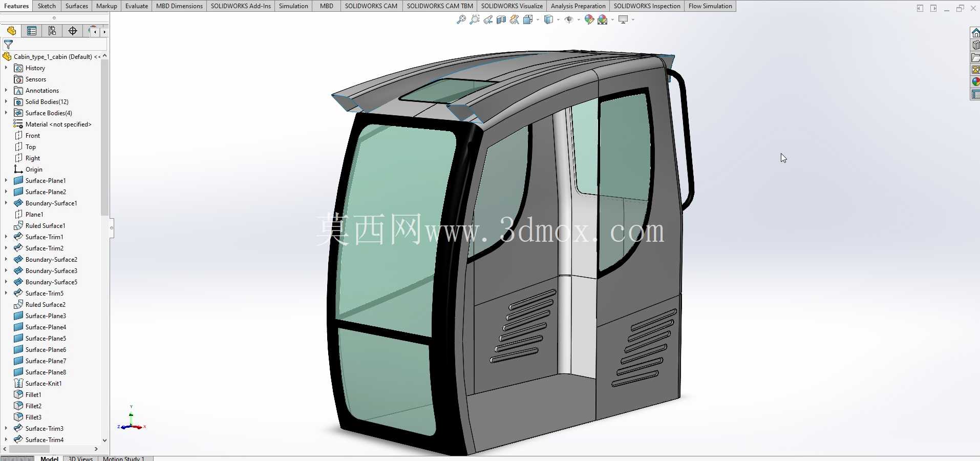Toggle the Section View tool

click(501, 19)
